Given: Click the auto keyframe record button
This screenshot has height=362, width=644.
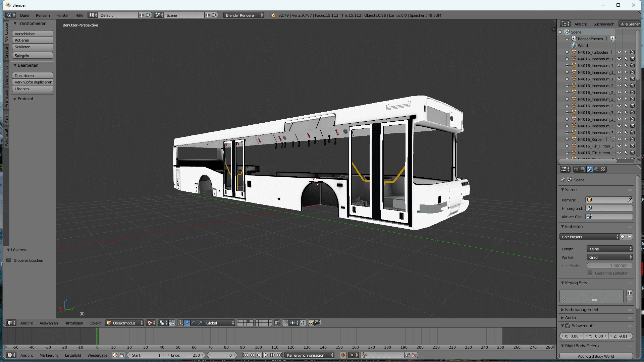Looking at the screenshot, I should coord(343,355).
